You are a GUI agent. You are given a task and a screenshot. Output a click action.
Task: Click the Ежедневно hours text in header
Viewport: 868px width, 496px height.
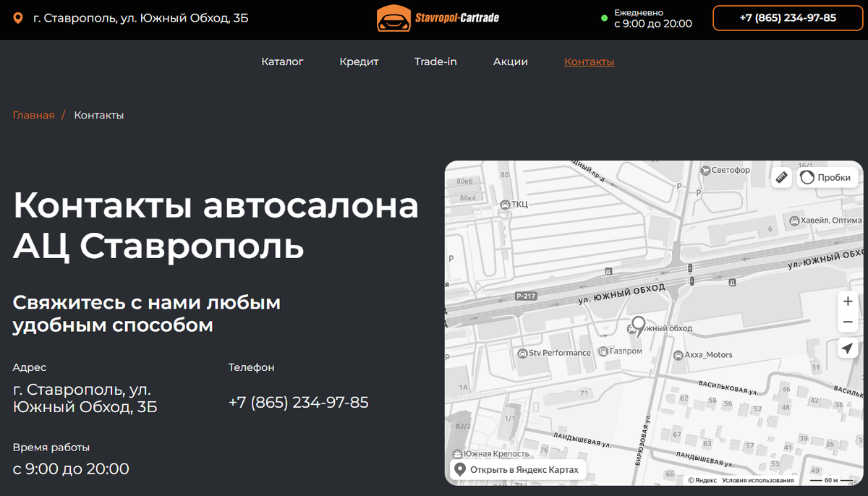(x=639, y=13)
